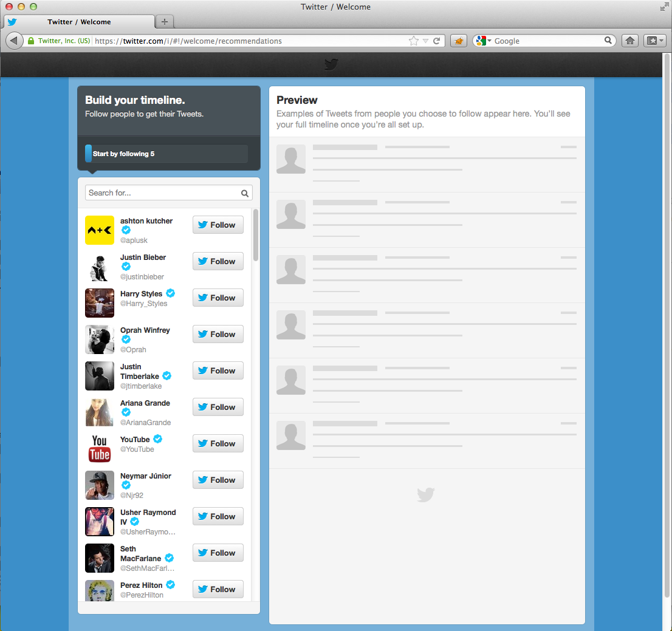The height and width of the screenshot is (631, 672).
Task: Open Ariana Grande's profile picture
Action: click(x=100, y=412)
